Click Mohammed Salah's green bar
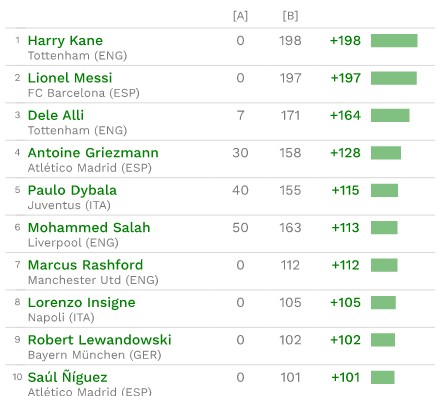 click(384, 228)
